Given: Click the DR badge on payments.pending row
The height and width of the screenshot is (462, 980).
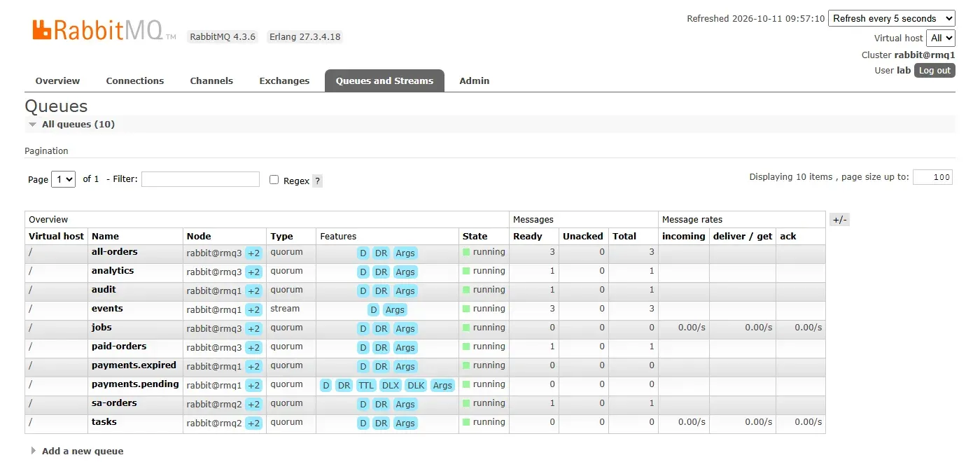Looking at the screenshot, I should pos(344,385).
